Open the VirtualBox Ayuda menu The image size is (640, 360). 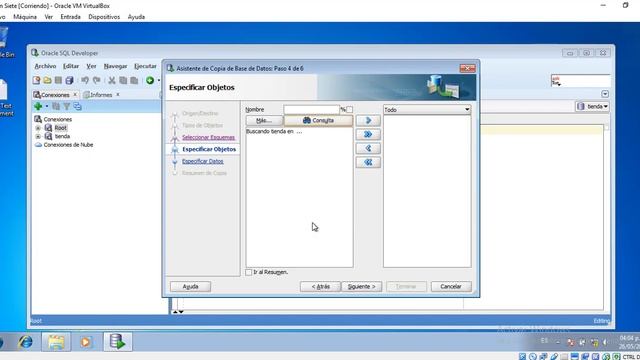click(x=136, y=17)
